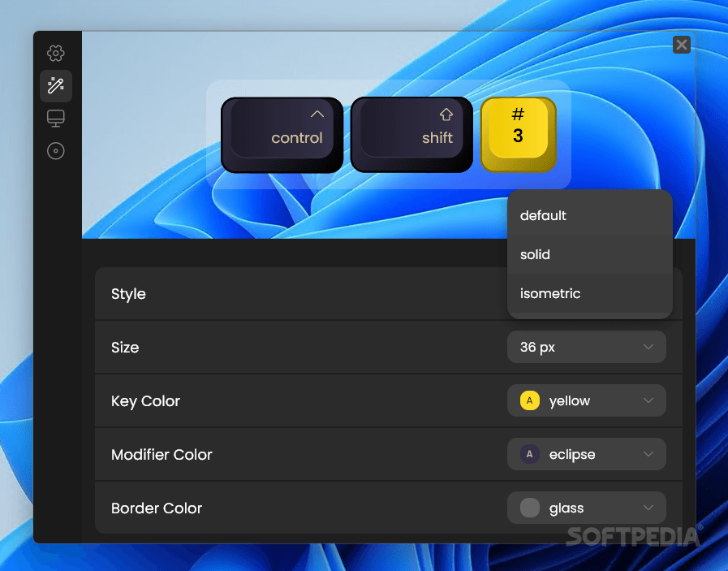This screenshot has width=728, height=571.
Task: Click the Border Color label
Action: [157, 508]
